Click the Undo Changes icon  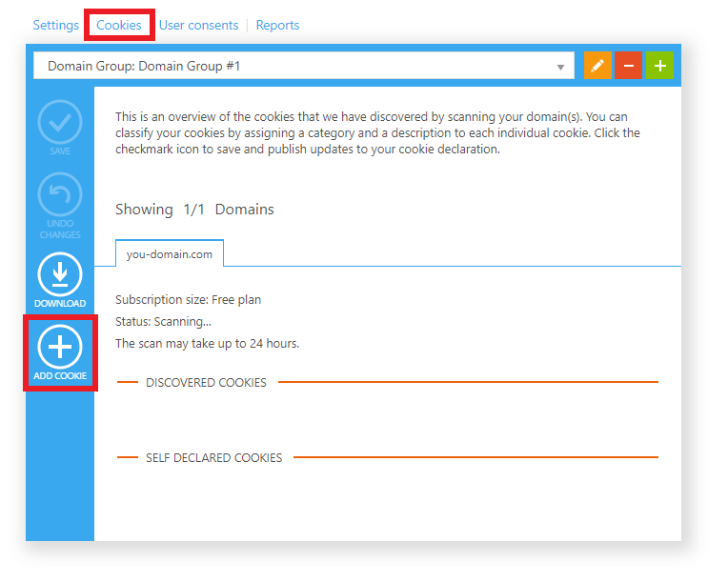pos(60,194)
